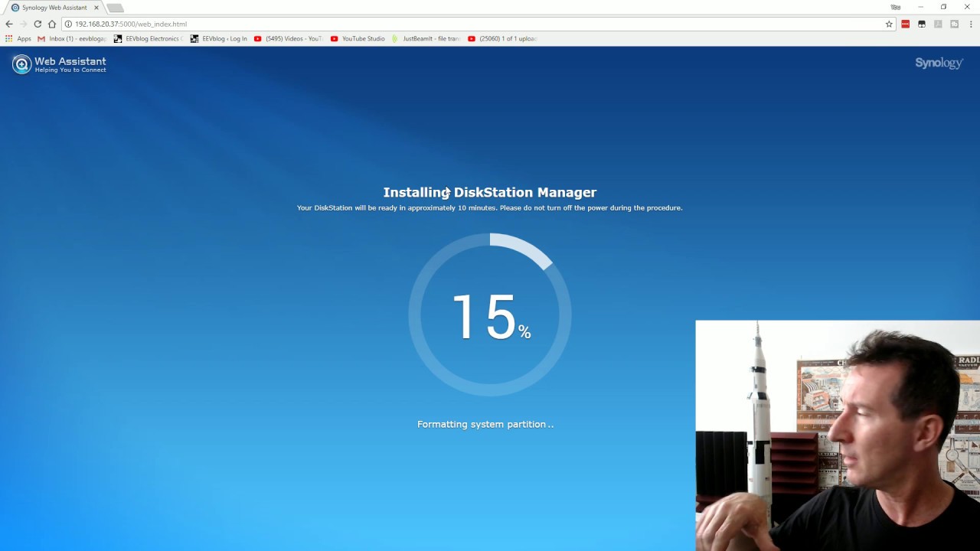Screen dimensions: 980x551
Task: Open the Apps bookmarks shortcut
Action: 18,38
